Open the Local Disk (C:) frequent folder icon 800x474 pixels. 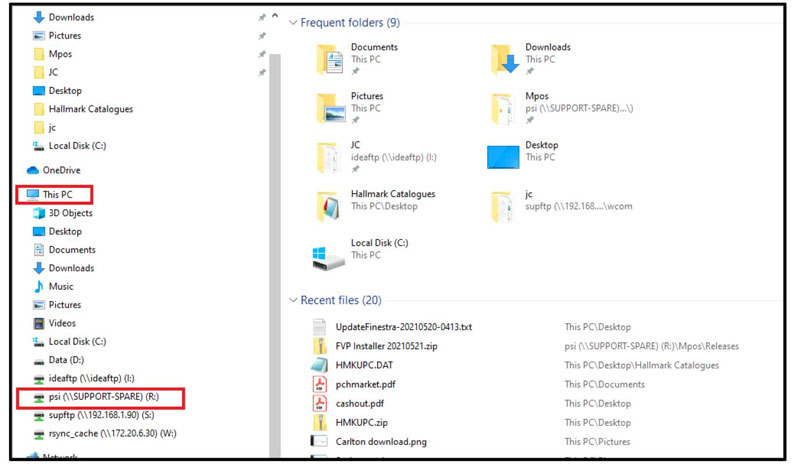(328, 254)
